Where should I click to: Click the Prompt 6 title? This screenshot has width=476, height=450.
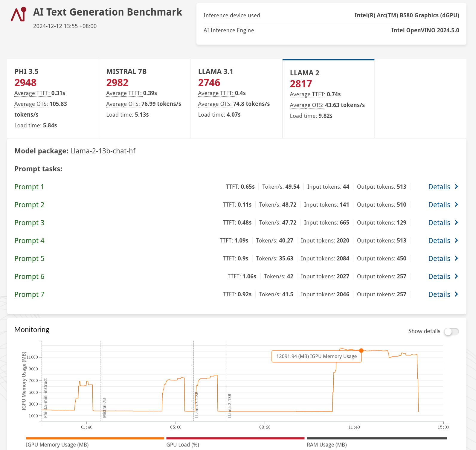coord(29,277)
